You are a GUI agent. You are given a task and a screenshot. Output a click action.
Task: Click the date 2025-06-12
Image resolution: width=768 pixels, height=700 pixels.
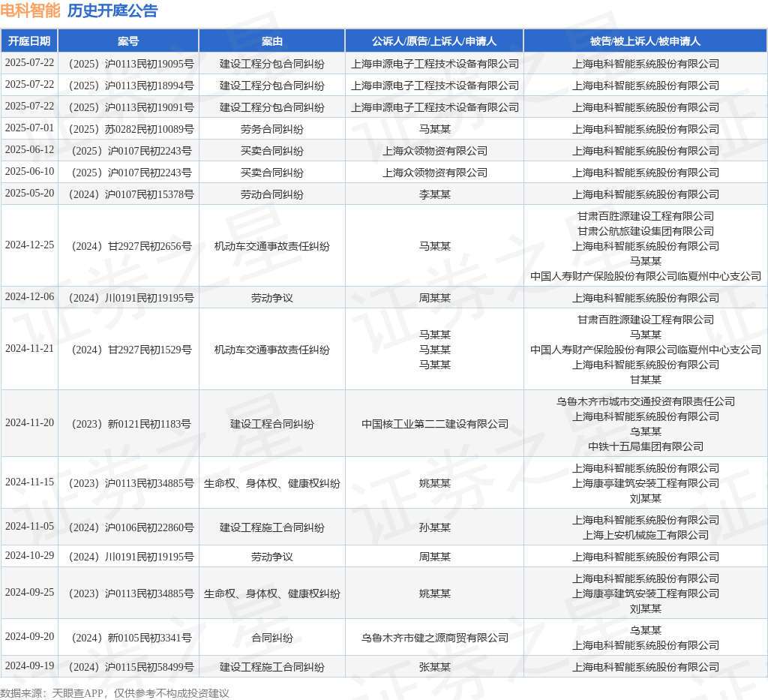coord(29,149)
